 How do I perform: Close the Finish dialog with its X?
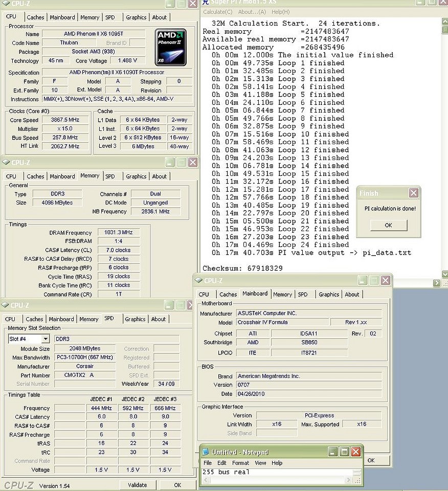tap(414, 193)
